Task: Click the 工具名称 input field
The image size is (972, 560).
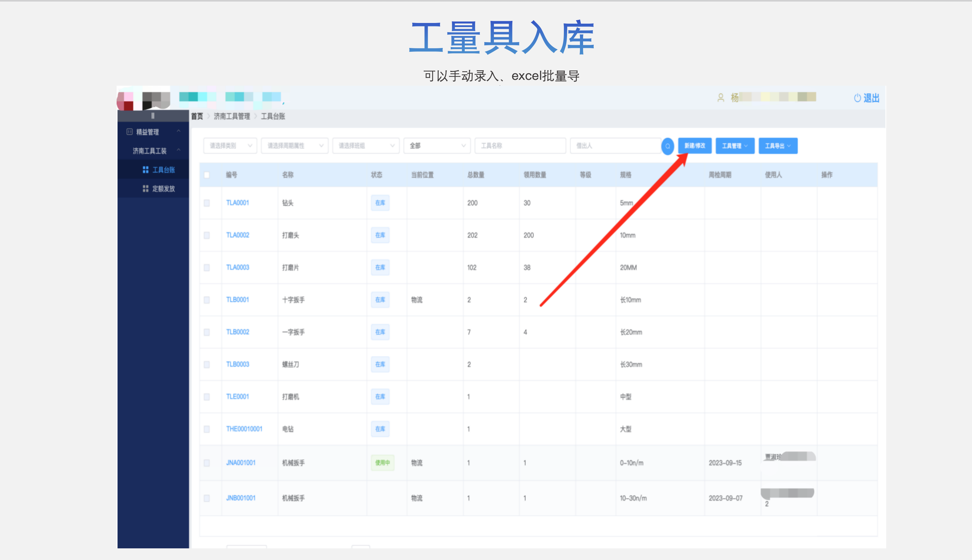Action: coord(520,146)
